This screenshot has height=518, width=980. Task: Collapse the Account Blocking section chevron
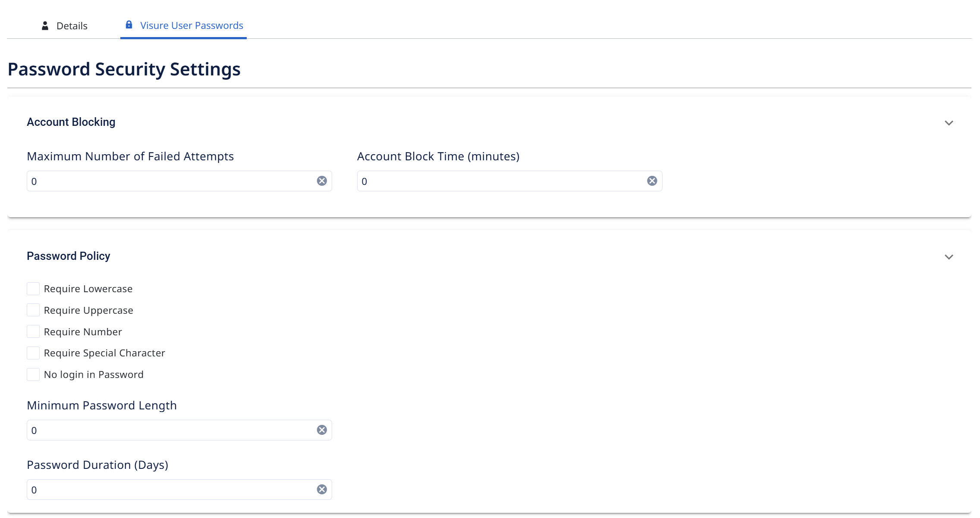(x=949, y=123)
